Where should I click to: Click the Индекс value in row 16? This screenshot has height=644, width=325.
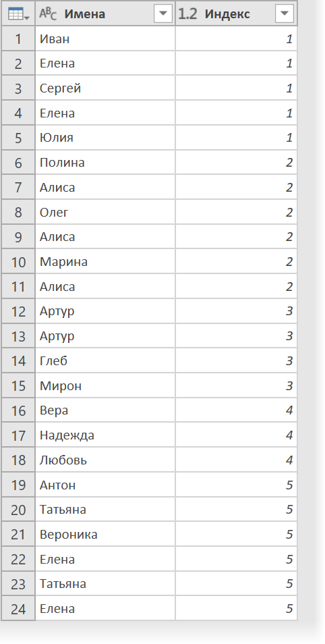(x=236, y=410)
